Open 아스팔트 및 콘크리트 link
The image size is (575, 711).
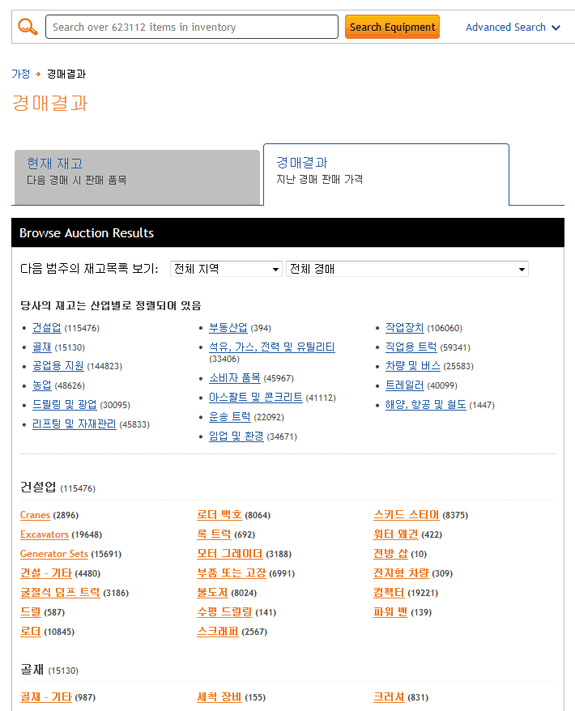click(x=255, y=397)
